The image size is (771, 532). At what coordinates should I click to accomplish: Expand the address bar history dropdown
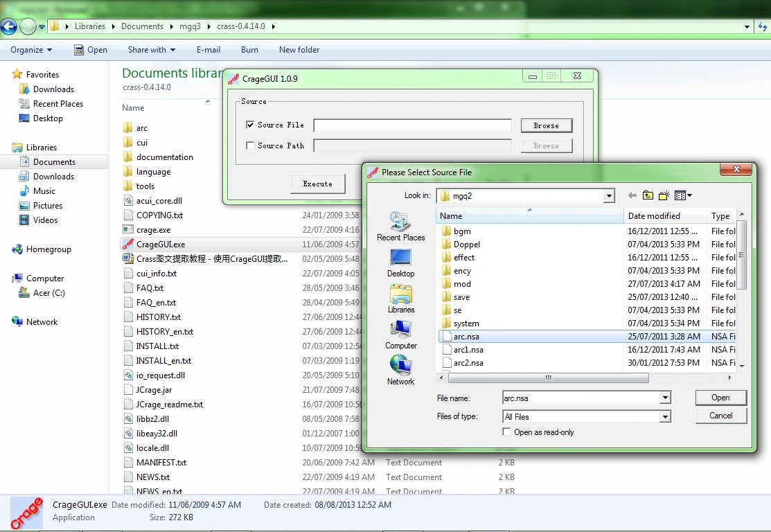(x=747, y=26)
